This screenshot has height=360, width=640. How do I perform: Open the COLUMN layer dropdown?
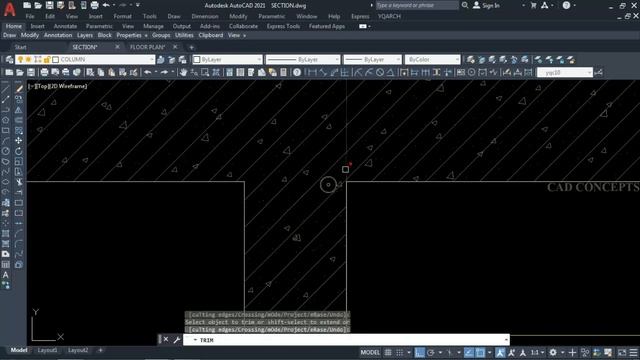point(85,60)
